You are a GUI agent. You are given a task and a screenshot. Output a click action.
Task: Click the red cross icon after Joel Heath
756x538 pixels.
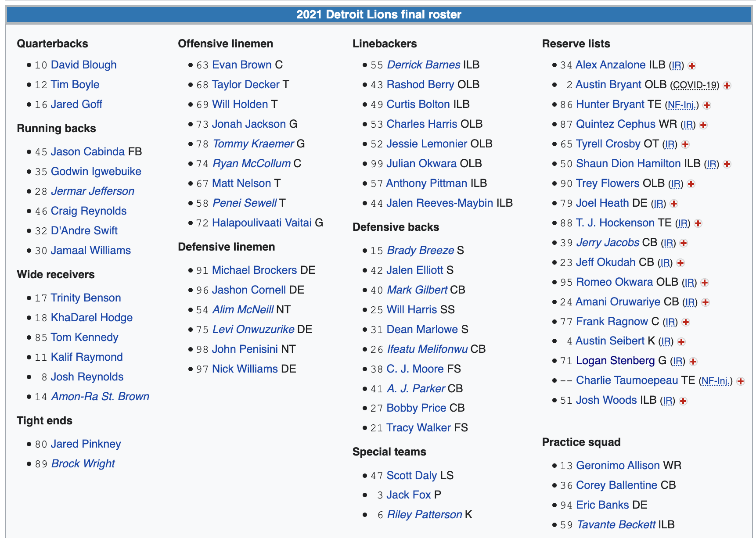tap(674, 204)
